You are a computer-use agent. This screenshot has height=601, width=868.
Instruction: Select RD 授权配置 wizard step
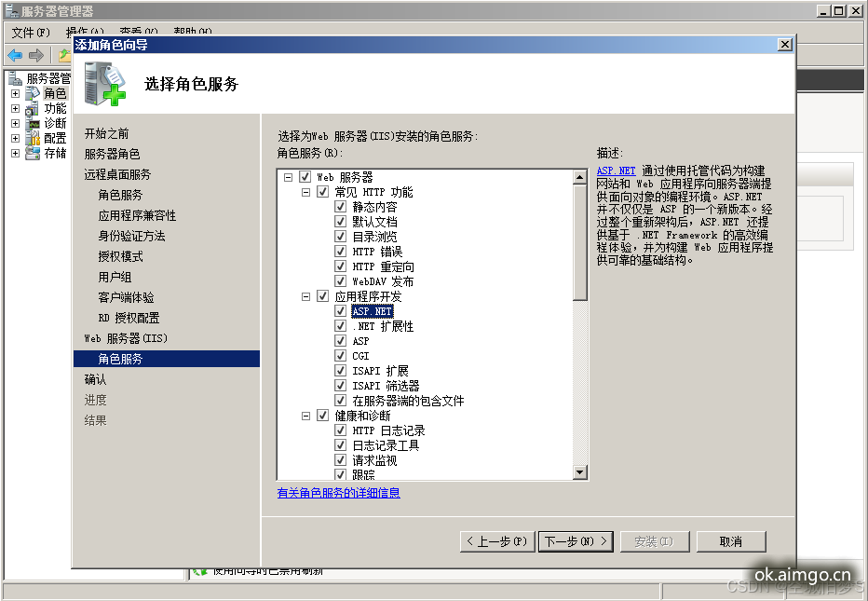click(129, 318)
